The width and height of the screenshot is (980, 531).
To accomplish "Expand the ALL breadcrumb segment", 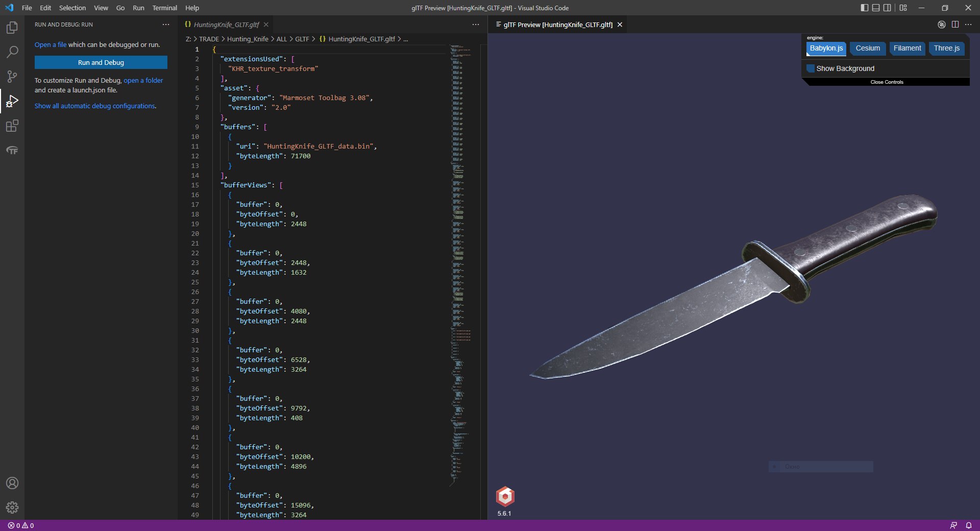I will [282, 39].
